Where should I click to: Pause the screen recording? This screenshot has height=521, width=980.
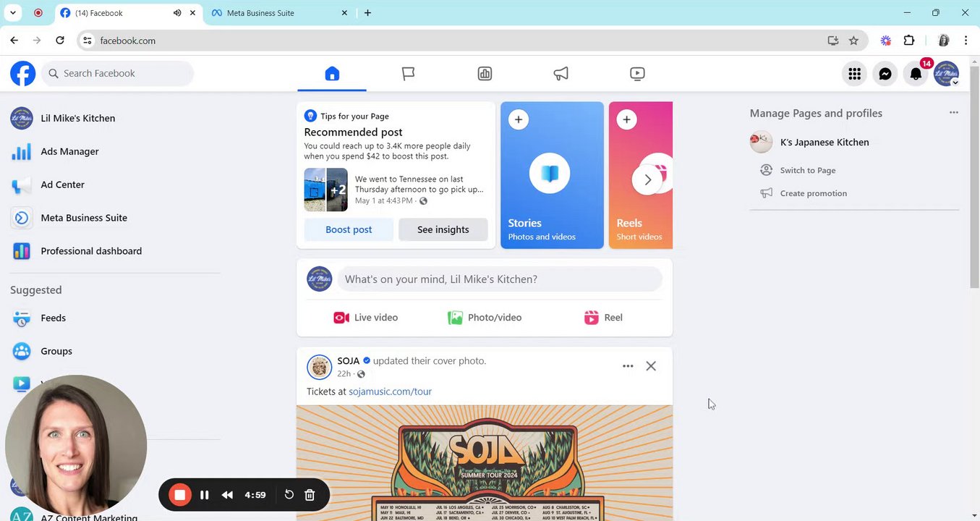(x=205, y=495)
